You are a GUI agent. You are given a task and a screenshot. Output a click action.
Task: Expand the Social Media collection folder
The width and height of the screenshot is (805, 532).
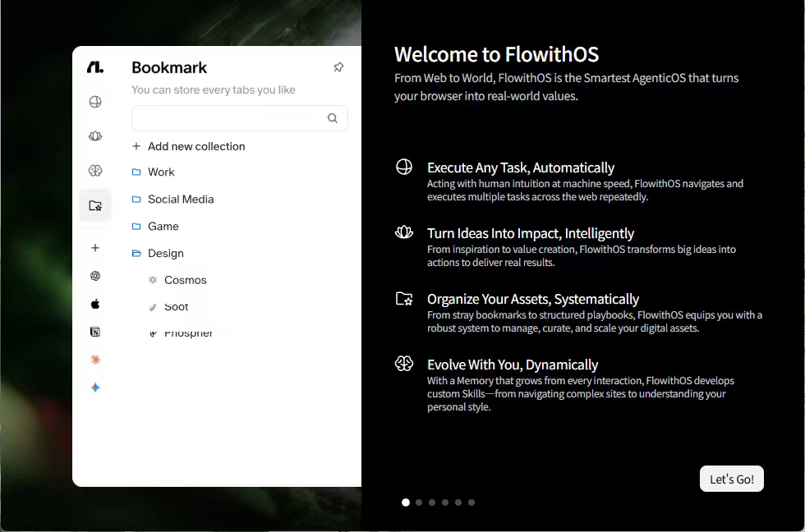tap(180, 199)
